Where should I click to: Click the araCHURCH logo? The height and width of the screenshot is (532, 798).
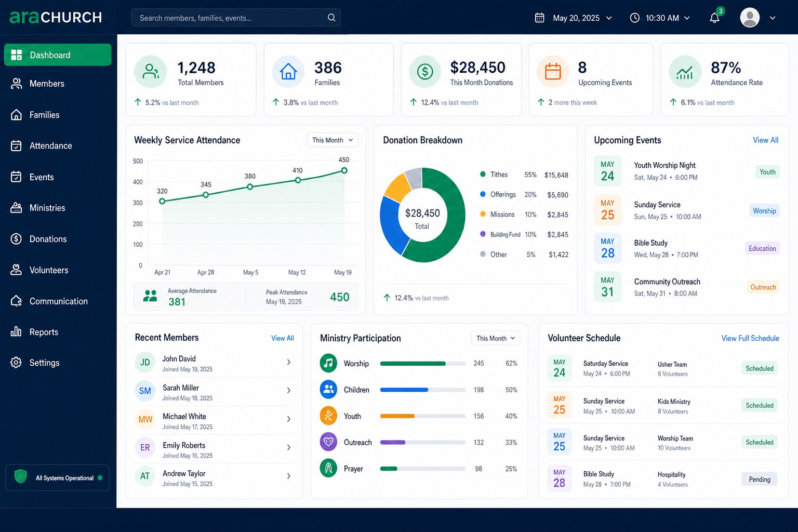pos(56,17)
